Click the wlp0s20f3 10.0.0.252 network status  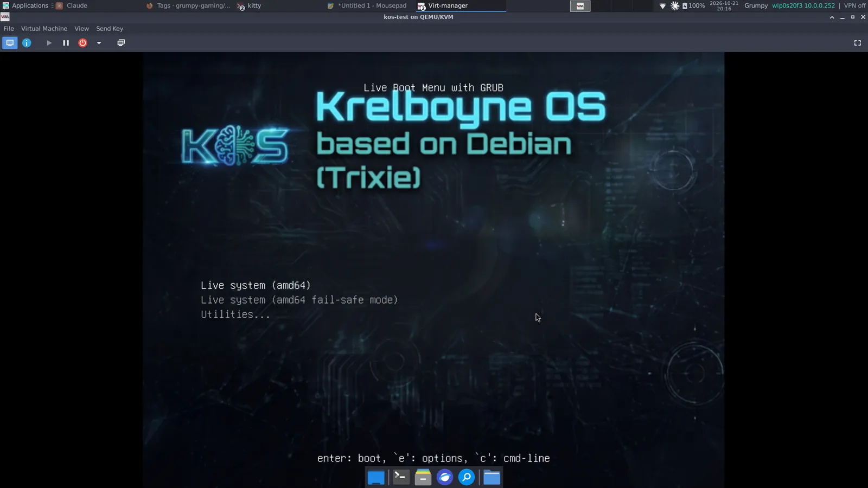(803, 5)
